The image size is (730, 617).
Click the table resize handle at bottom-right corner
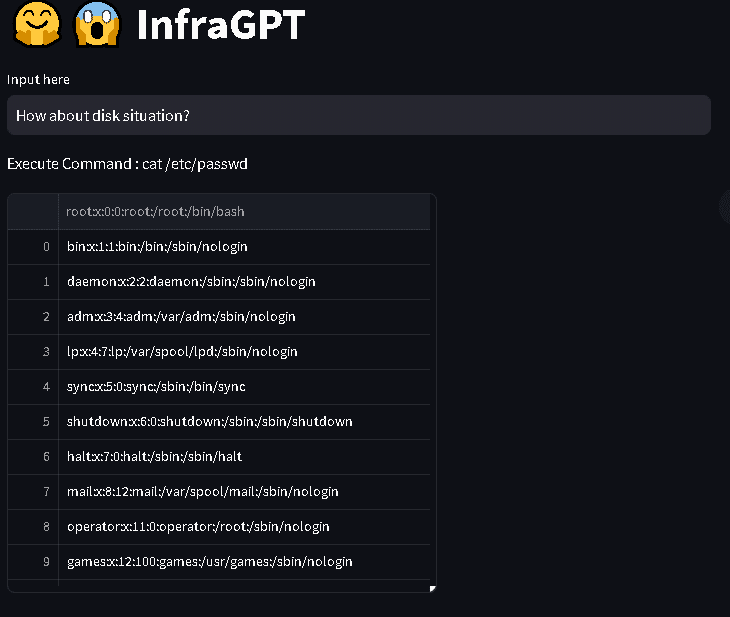pyautogui.click(x=433, y=589)
